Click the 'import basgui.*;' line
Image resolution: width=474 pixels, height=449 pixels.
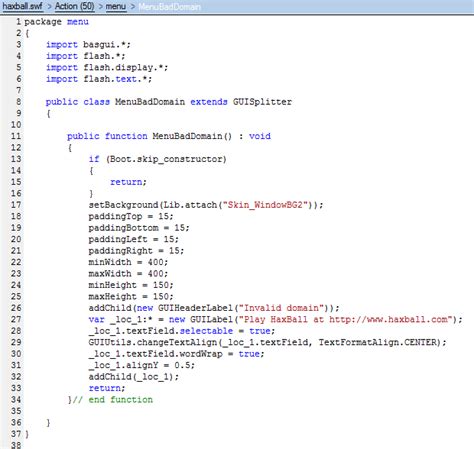click(88, 45)
